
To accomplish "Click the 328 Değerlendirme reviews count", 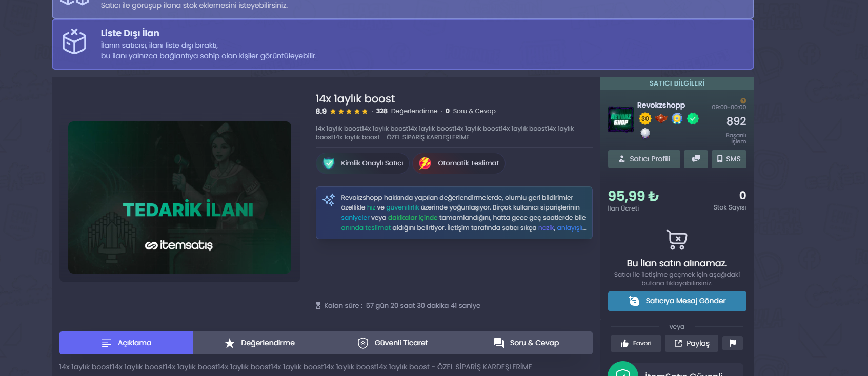I will (407, 111).
